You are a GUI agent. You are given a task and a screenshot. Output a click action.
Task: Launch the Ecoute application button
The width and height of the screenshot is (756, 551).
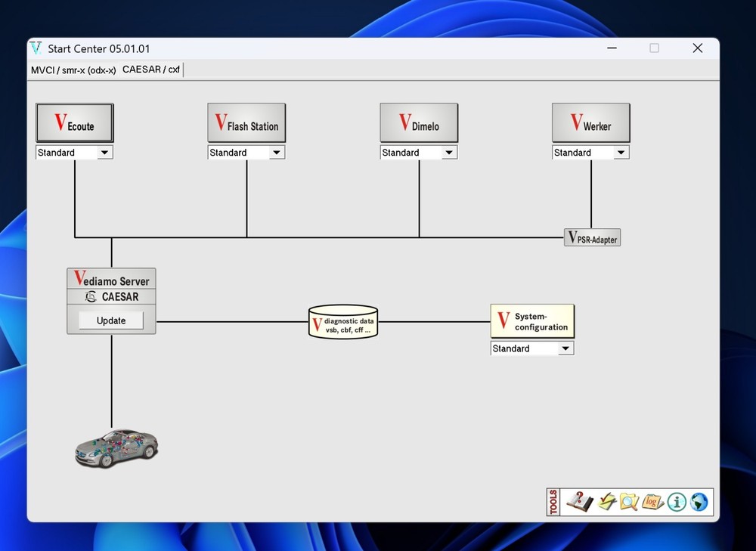point(75,123)
